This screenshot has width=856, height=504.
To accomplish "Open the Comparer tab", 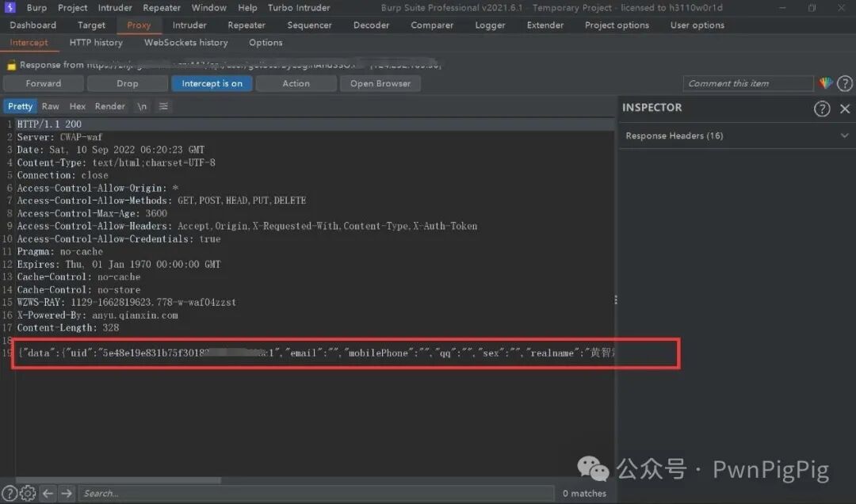I will coord(432,25).
